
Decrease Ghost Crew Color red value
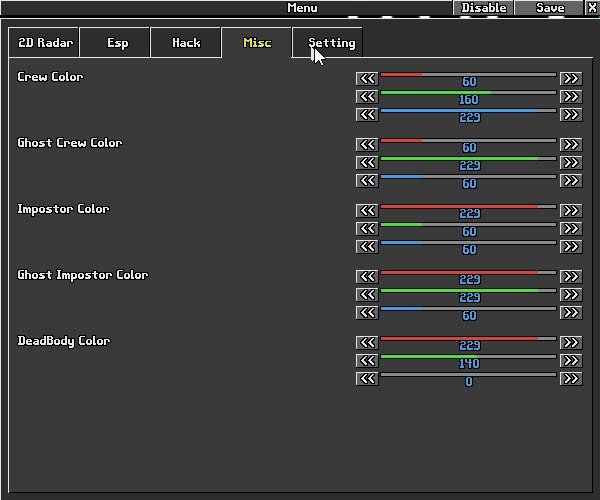(x=367, y=145)
